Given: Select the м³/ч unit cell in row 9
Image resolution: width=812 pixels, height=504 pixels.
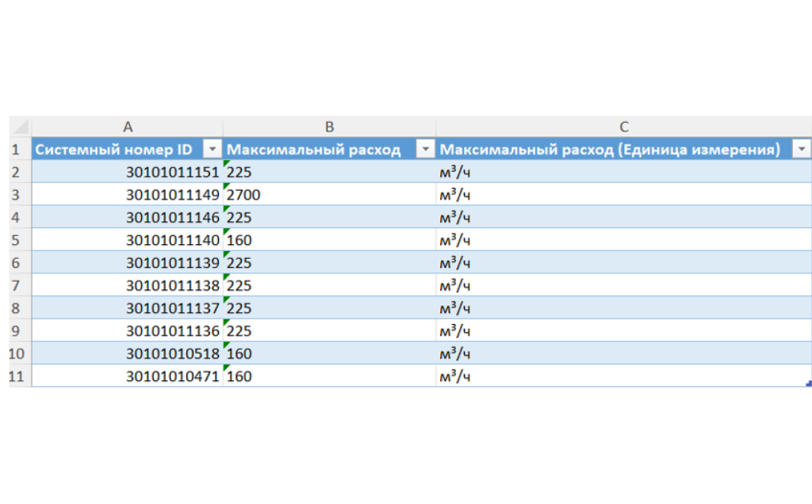Looking at the screenshot, I should pyautogui.click(x=623, y=331).
